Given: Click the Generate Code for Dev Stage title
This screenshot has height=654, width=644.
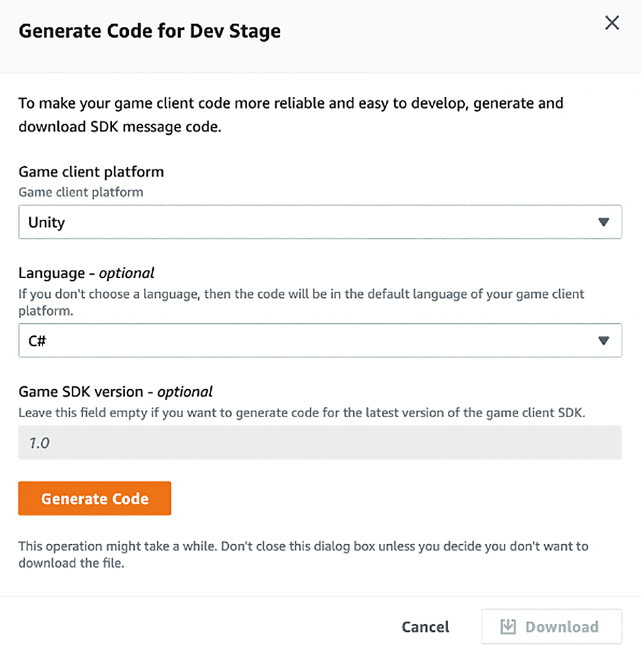Looking at the screenshot, I should [150, 30].
